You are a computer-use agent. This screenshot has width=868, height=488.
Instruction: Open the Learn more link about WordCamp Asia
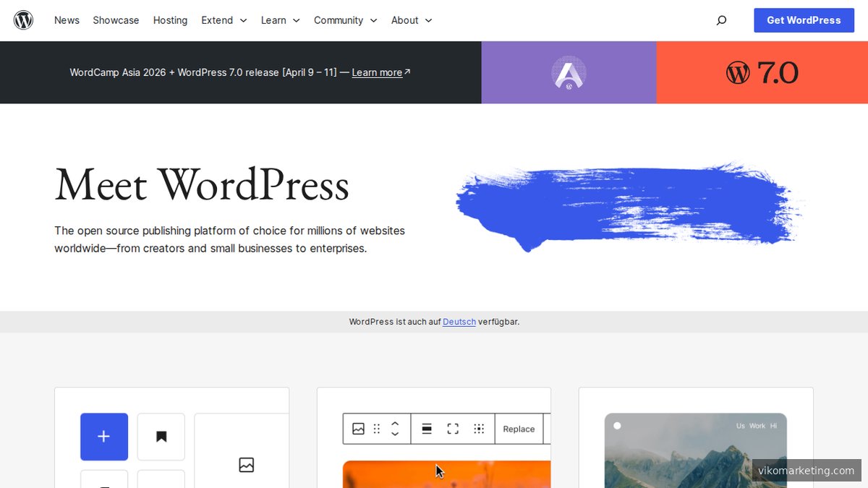pos(377,72)
